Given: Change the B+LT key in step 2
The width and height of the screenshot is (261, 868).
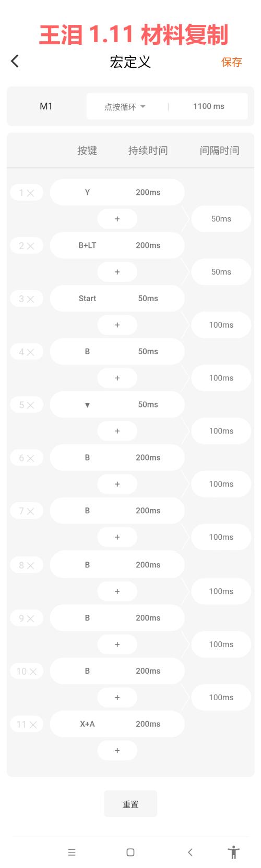Looking at the screenshot, I should tap(87, 245).
